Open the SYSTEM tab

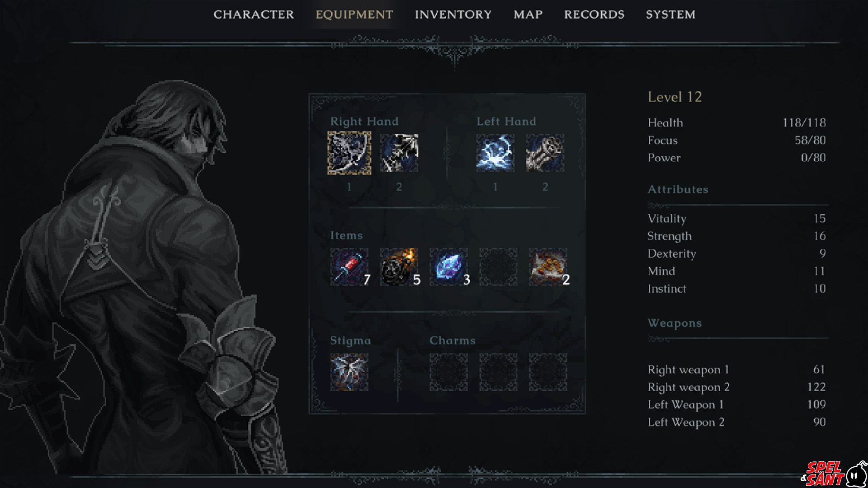(670, 14)
